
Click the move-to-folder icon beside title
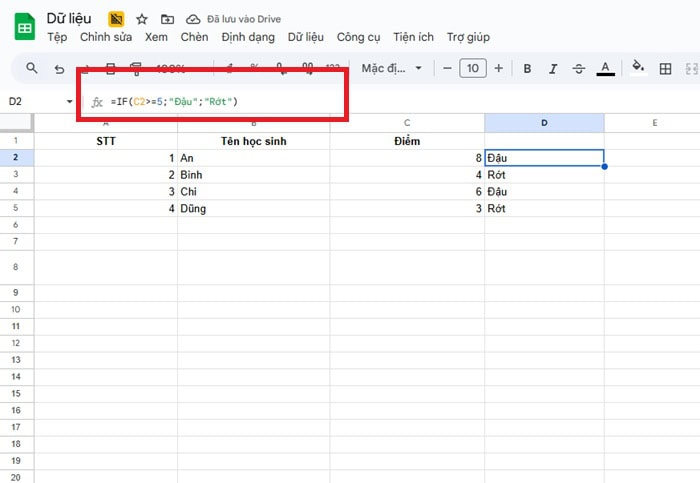click(x=166, y=19)
